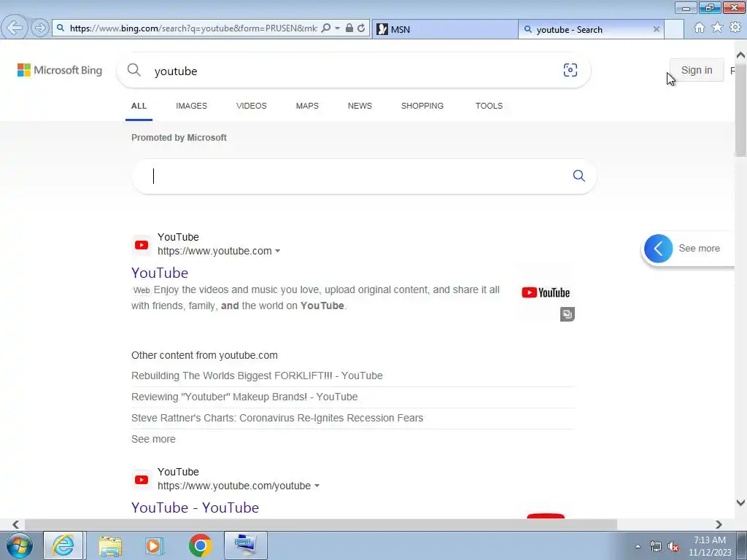This screenshot has width=747, height=560.
Task: Open a new blank tab
Action: [674, 29]
